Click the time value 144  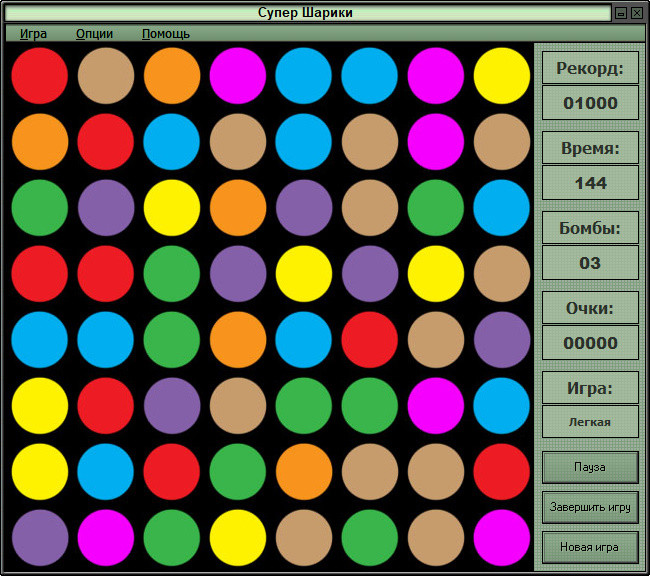pyautogui.click(x=590, y=183)
